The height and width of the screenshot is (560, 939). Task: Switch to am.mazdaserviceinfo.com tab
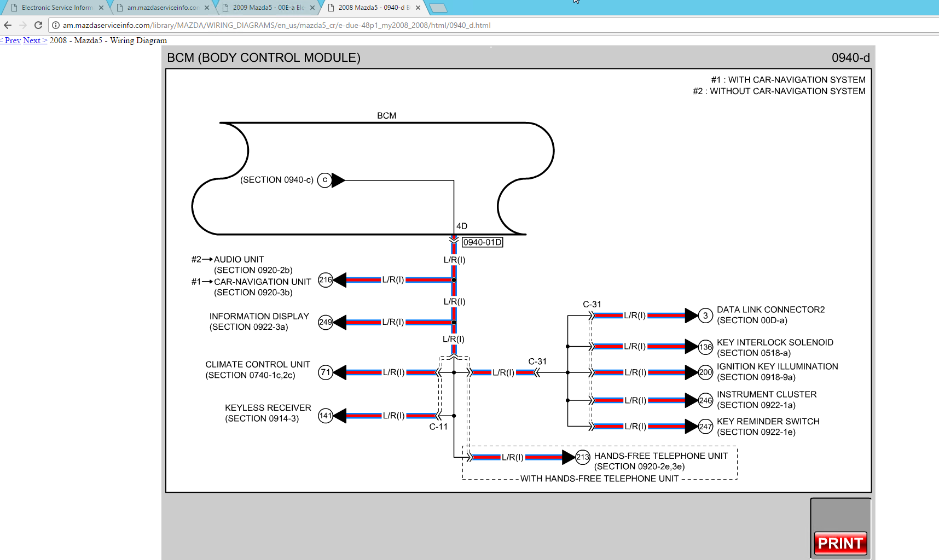point(161,8)
